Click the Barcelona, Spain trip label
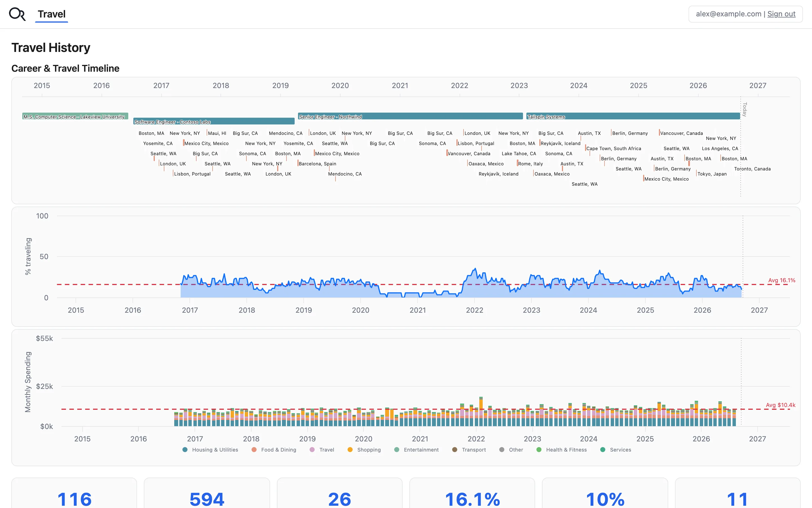Image resolution: width=812 pixels, height=508 pixels. point(317,164)
